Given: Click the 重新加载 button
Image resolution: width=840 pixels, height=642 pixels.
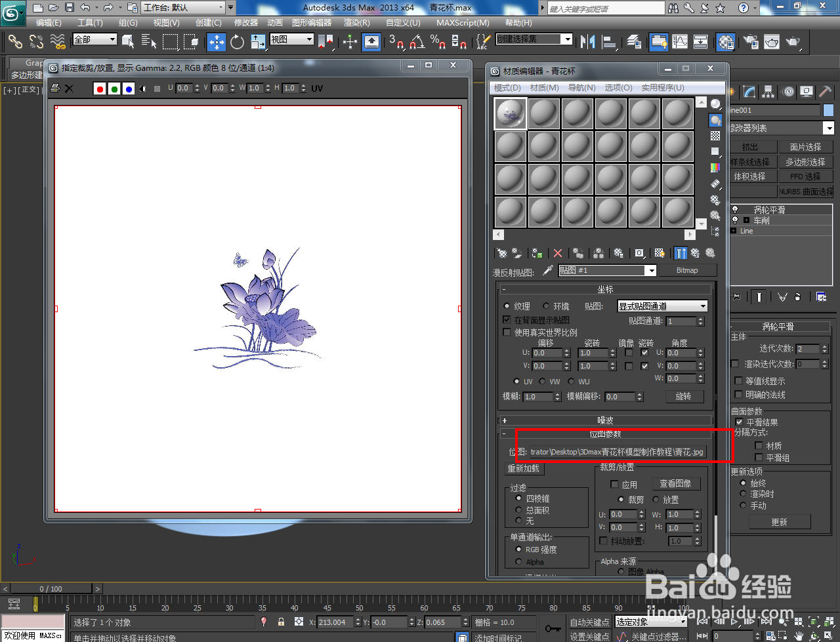Looking at the screenshot, I should point(524,468).
